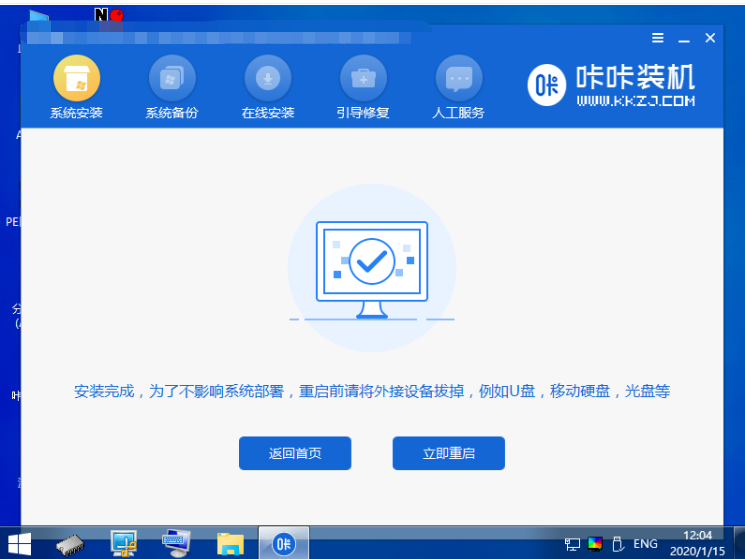Click 立即重启 (Restart Now) button

tap(448, 453)
